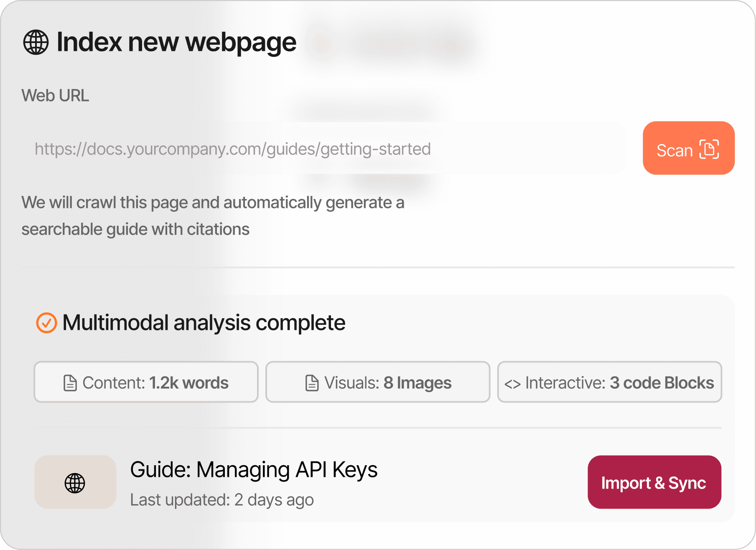Click the Web URL input field
The height and width of the screenshot is (550, 756).
[x=323, y=149]
